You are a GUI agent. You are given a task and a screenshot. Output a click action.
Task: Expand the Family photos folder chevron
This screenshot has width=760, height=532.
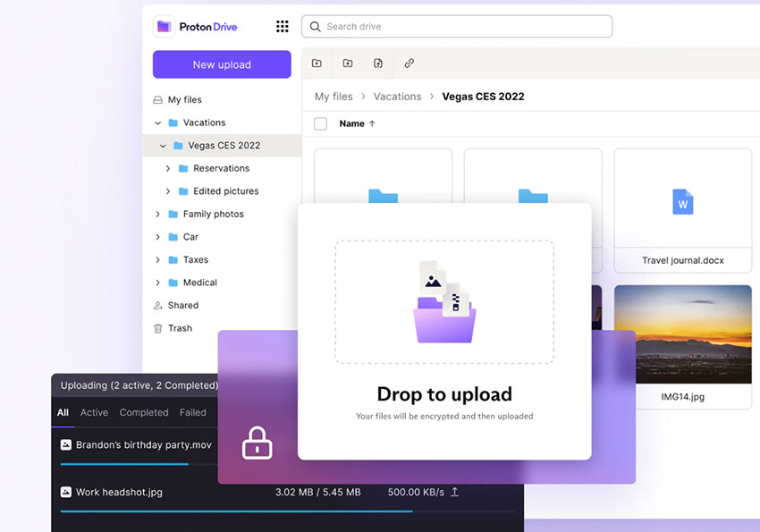[x=158, y=215]
